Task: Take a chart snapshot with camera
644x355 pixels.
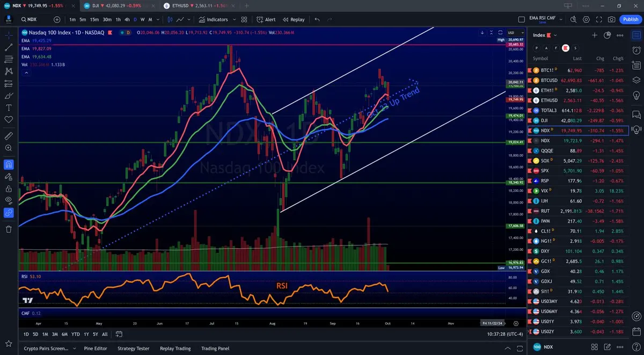Action: [x=612, y=19]
